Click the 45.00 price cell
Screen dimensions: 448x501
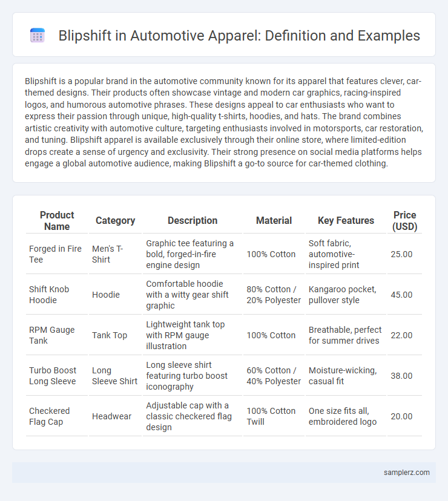click(x=404, y=295)
